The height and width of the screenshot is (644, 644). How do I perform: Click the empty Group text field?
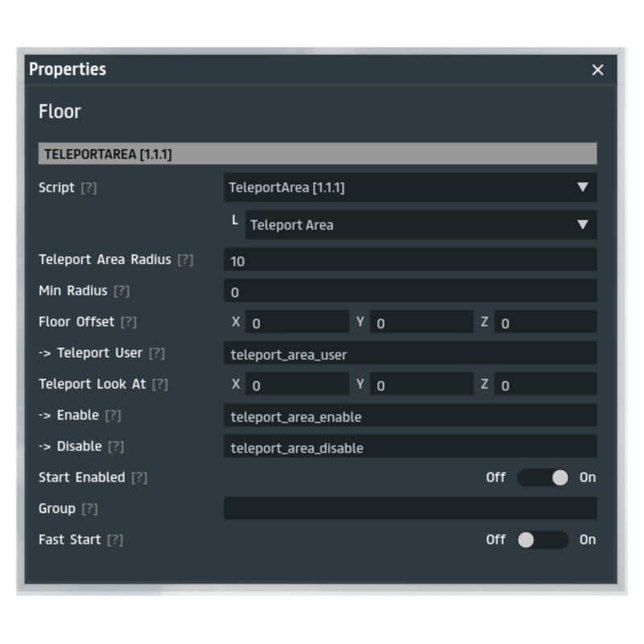(x=410, y=509)
